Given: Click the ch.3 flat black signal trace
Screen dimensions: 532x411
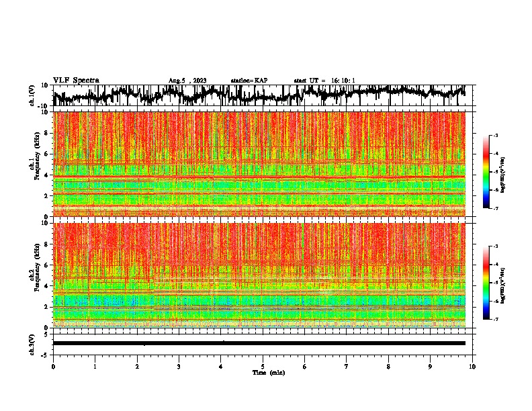Looking at the screenshot, I should pyautogui.click(x=259, y=343).
